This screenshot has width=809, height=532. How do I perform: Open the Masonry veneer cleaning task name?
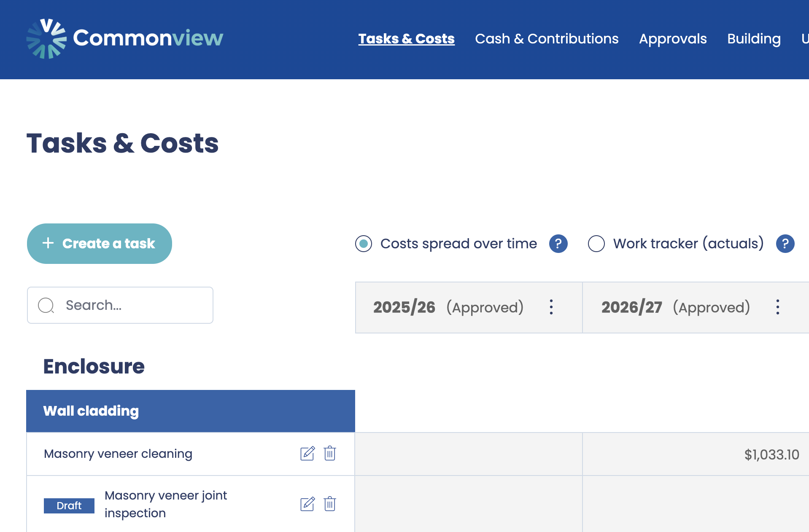118,454
